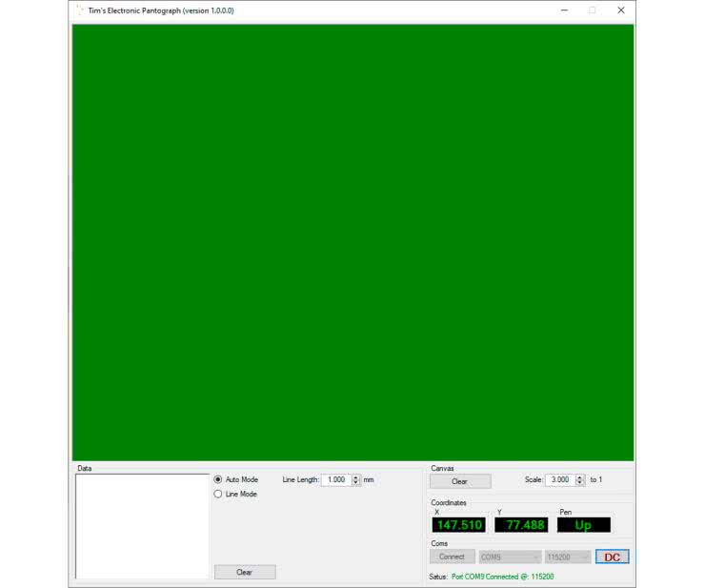Click the Line Length spinner arrows
This screenshot has width=705, height=588.
(356, 479)
